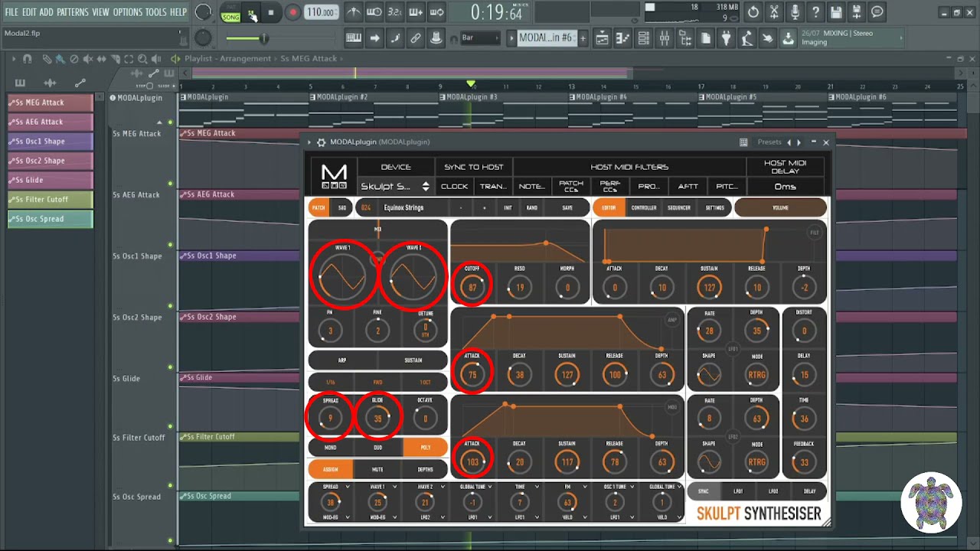This screenshot has height=551, width=980.
Task: Expand the OSC 1 TUNE mod slot dropdown
Action: [632, 487]
